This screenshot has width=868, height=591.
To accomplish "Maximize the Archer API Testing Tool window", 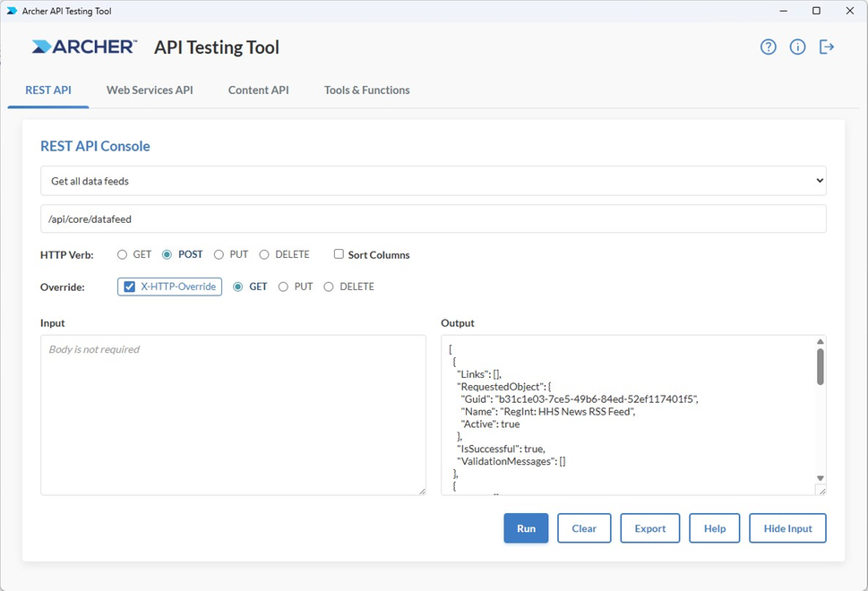I will [817, 11].
